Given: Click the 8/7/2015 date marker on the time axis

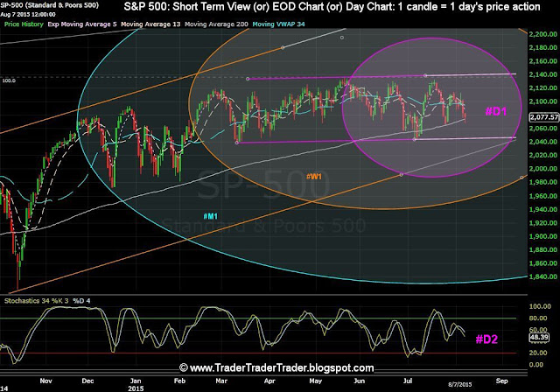Looking at the screenshot, I should (x=460, y=384).
